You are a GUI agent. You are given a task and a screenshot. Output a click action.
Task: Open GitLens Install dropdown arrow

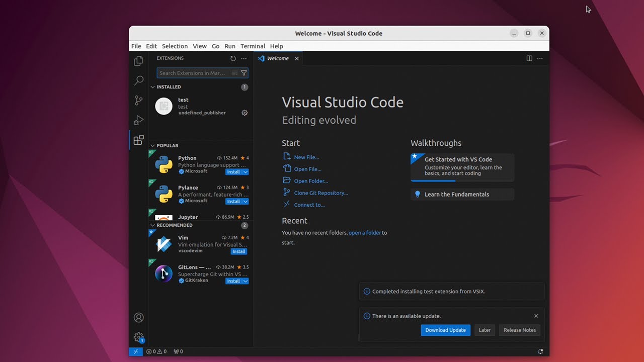(x=246, y=281)
